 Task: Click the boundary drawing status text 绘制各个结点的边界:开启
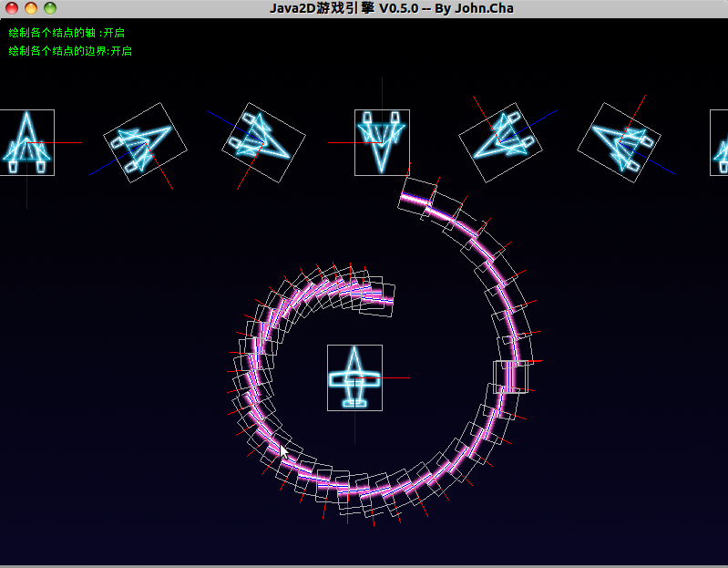coord(70,51)
